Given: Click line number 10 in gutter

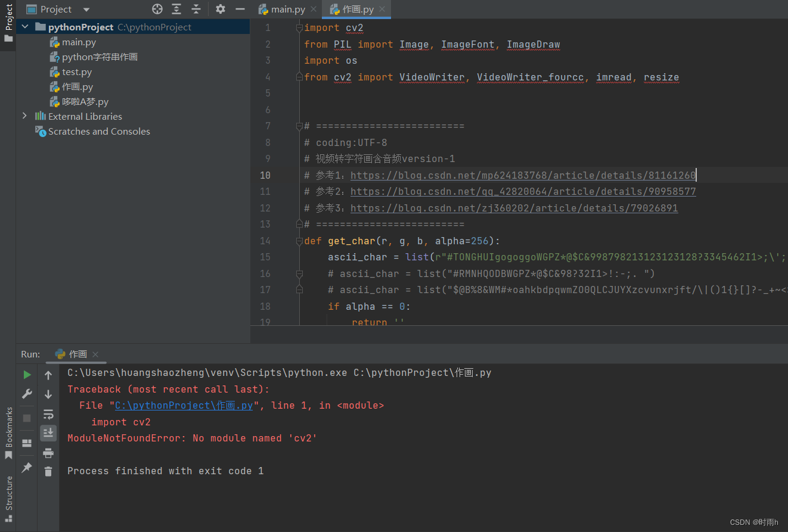Looking at the screenshot, I should tap(265, 175).
